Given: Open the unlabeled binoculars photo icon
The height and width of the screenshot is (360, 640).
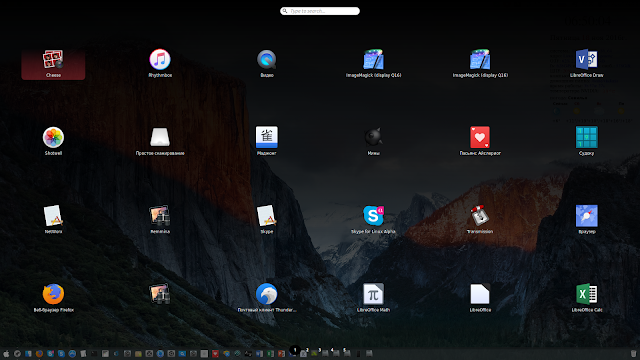Looking at the screenshot, I should pyautogui.click(x=160, y=294).
